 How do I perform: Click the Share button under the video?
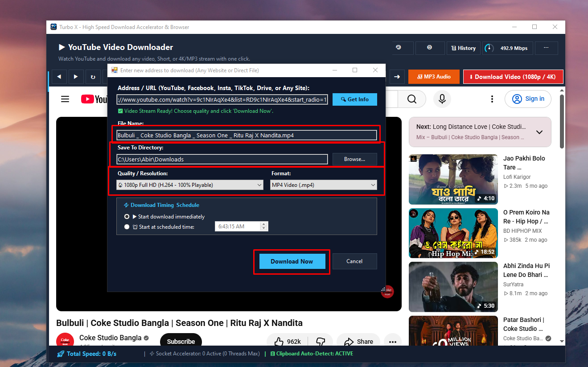pos(359,342)
